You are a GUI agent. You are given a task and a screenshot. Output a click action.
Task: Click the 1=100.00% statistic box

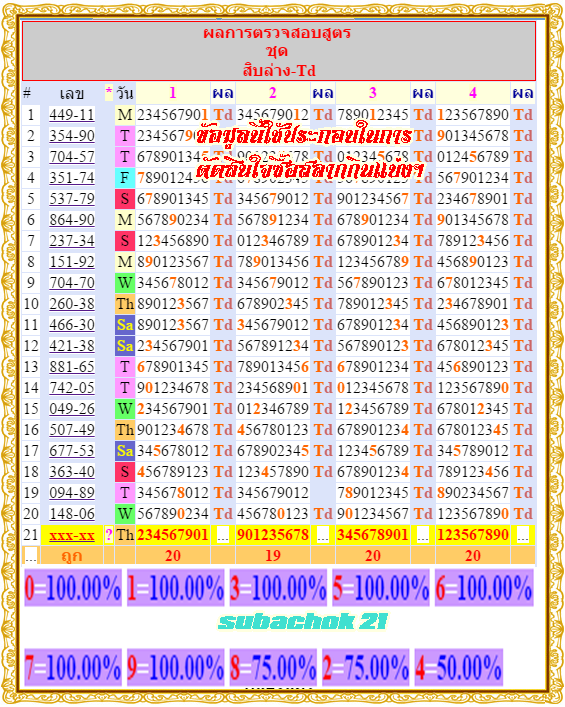(176, 588)
